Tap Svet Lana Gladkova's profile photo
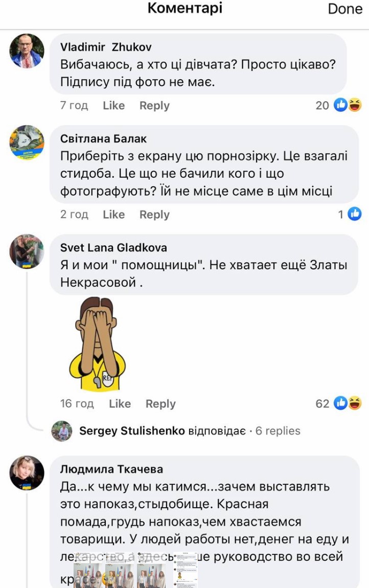 tap(27, 252)
